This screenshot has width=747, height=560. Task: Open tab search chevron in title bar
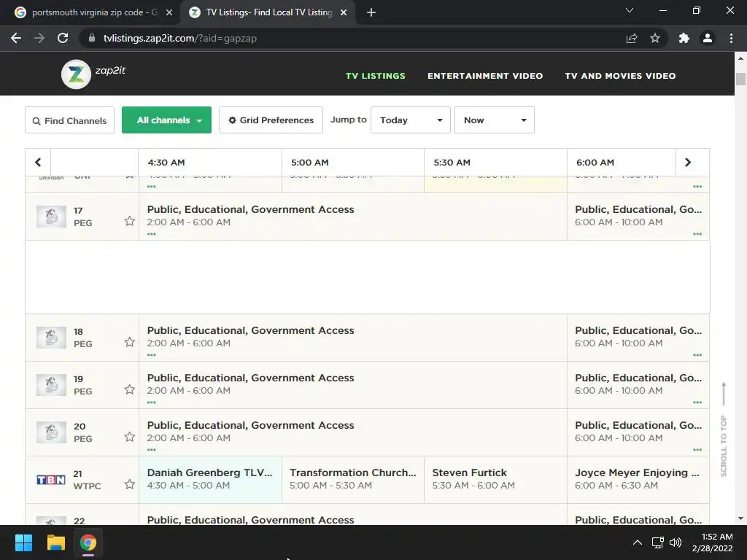click(630, 10)
